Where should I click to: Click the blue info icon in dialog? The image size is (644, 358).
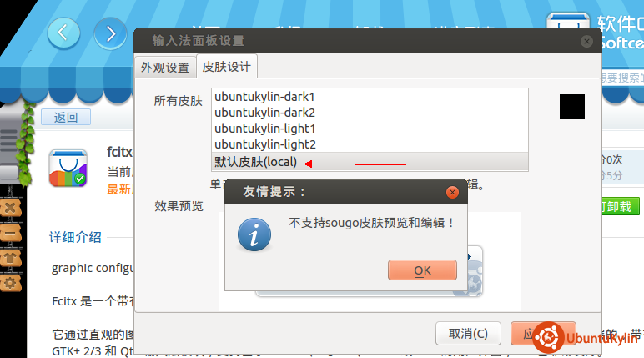tap(254, 234)
